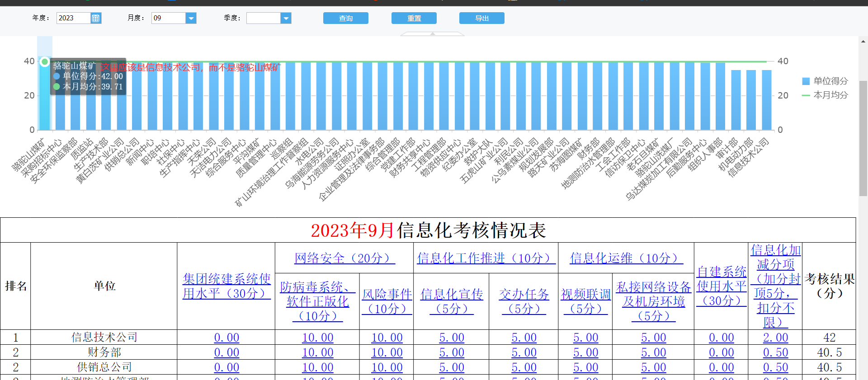Click 信息技术公司's 10.00 风险事件 score
The width and height of the screenshot is (868, 380).
[387, 338]
